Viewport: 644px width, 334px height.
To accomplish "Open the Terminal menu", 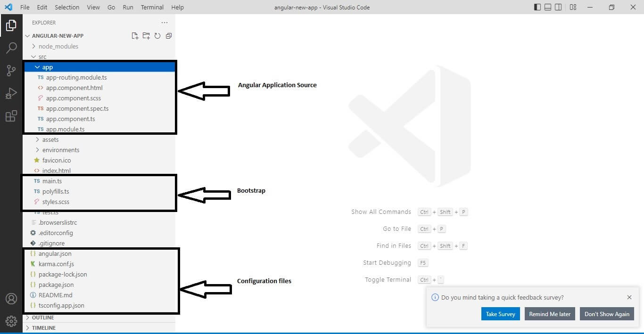I will click(152, 7).
